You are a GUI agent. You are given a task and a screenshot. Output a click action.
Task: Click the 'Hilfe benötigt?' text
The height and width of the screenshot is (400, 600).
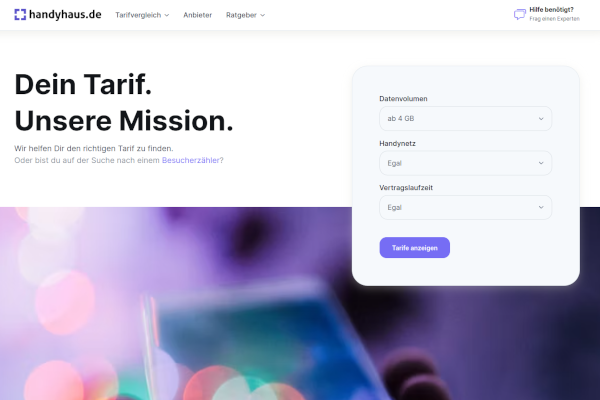pyautogui.click(x=551, y=10)
